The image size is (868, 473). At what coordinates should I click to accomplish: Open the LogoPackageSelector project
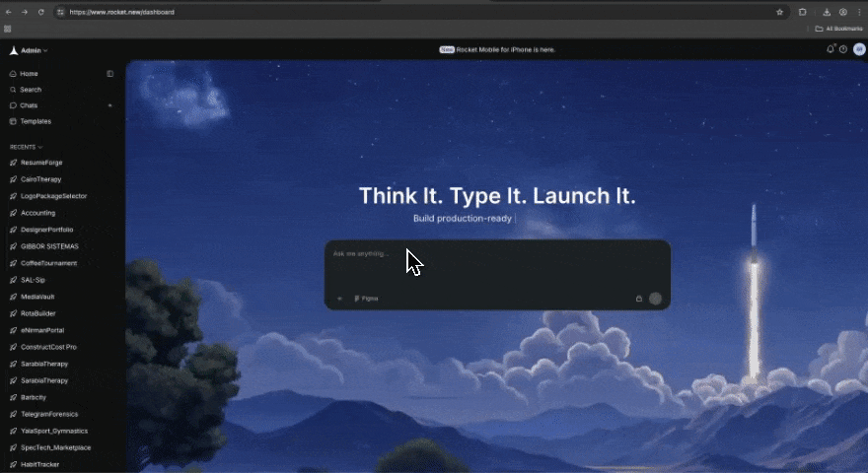tap(53, 196)
